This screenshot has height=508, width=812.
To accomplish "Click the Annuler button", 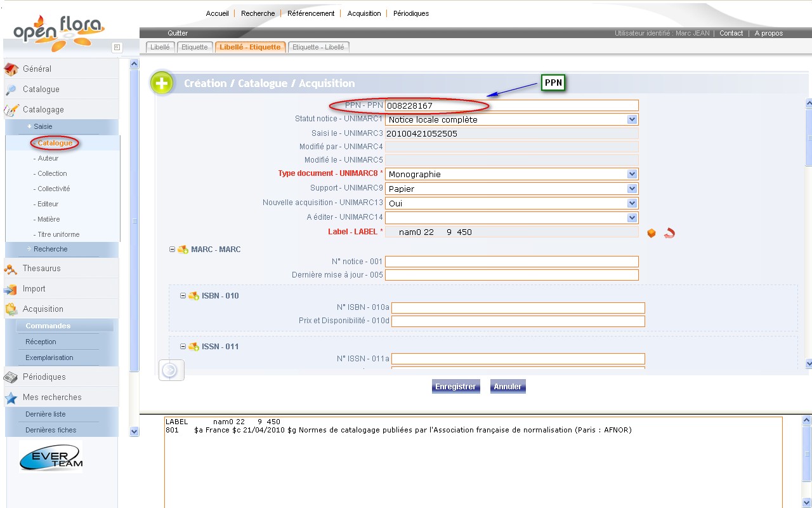I will (507, 386).
